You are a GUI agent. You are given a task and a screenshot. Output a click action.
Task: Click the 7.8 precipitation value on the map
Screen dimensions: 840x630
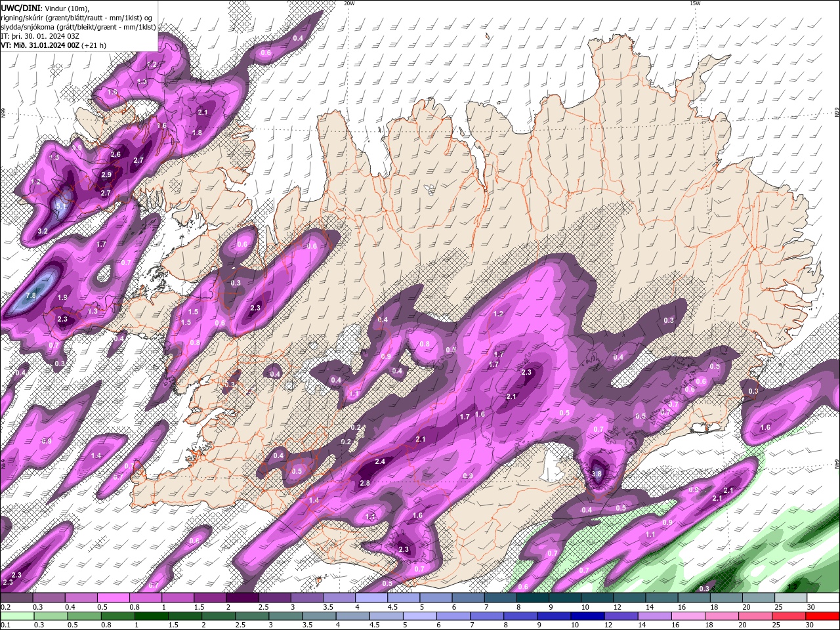pos(31,296)
